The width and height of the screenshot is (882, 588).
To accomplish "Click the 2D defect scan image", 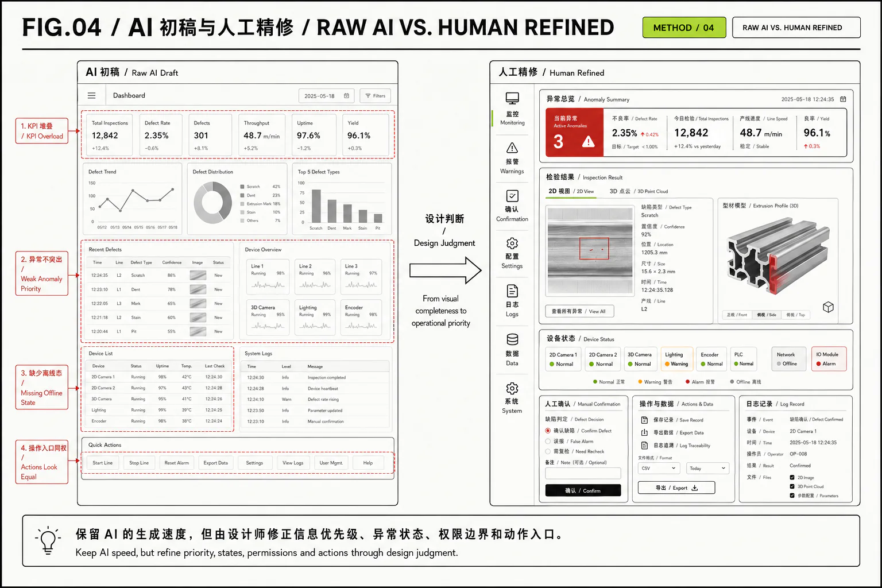I will point(590,251).
